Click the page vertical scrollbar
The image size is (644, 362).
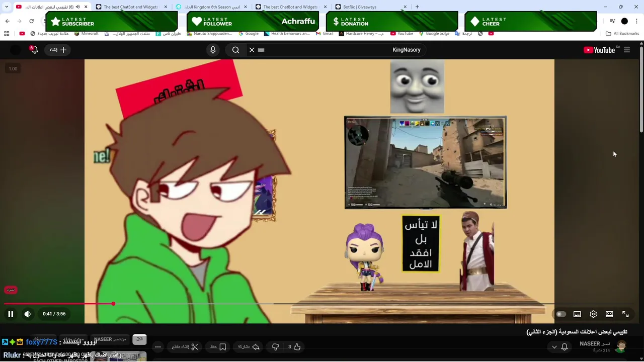coord(641,90)
